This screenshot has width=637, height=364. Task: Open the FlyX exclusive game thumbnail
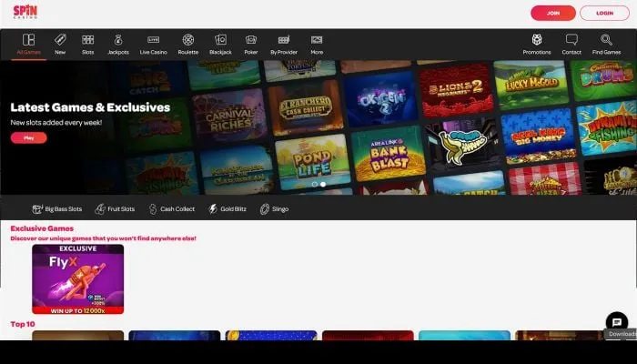[x=78, y=279]
